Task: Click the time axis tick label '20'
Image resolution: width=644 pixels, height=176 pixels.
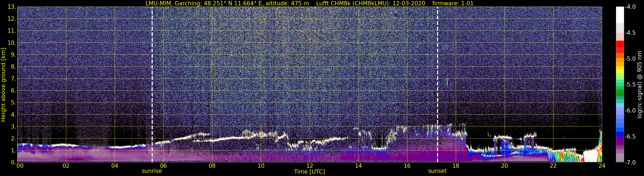Action: pyautogui.click(x=505, y=166)
